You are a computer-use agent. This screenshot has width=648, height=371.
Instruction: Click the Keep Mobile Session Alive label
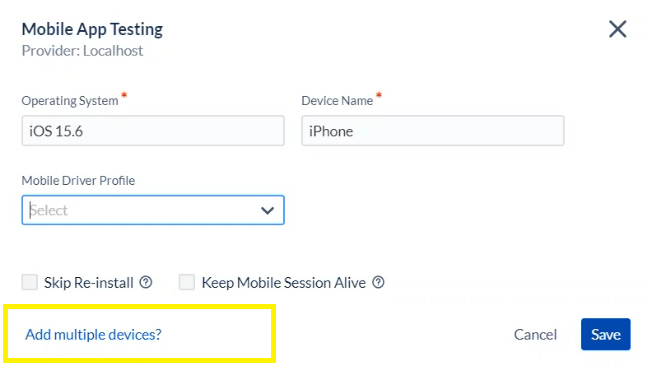pyautogui.click(x=284, y=283)
